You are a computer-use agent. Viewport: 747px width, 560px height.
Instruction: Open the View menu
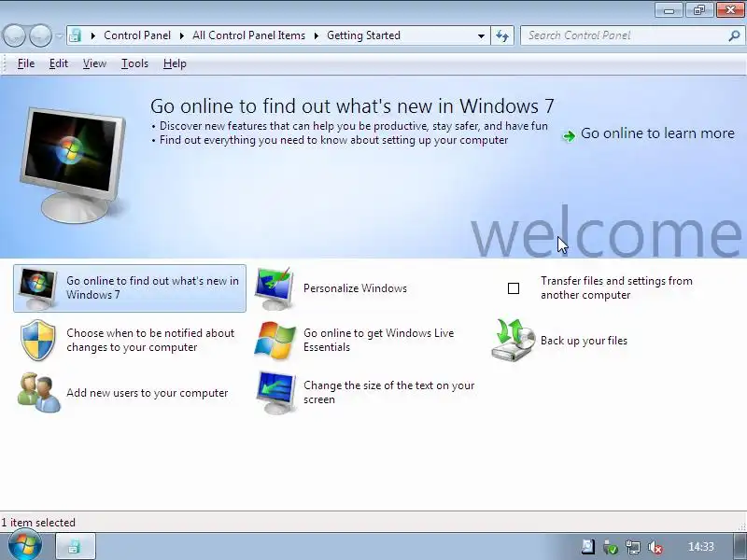pyautogui.click(x=94, y=63)
